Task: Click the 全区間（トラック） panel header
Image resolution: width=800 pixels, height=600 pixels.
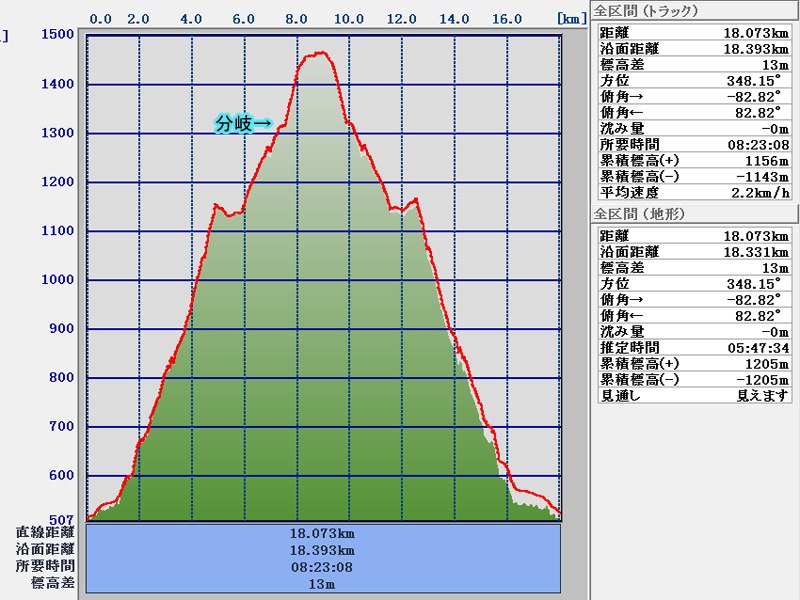Action: pyautogui.click(x=645, y=11)
